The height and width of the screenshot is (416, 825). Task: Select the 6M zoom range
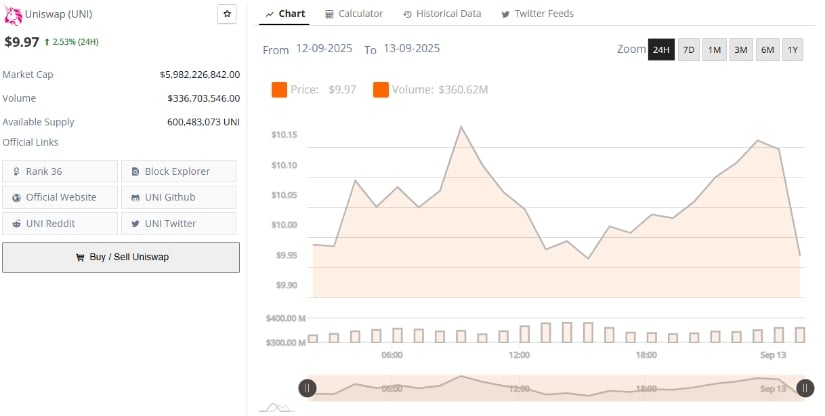click(768, 50)
